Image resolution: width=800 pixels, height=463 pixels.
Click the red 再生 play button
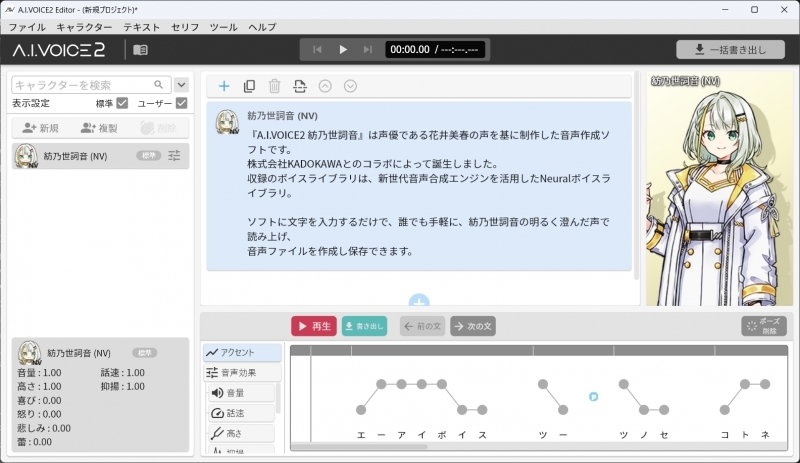(314, 326)
